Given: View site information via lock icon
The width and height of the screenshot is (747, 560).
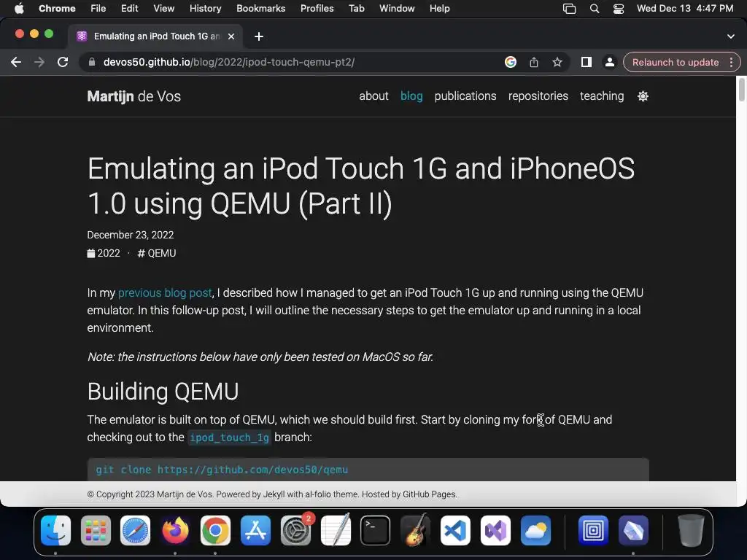Looking at the screenshot, I should [x=92, y=63].
